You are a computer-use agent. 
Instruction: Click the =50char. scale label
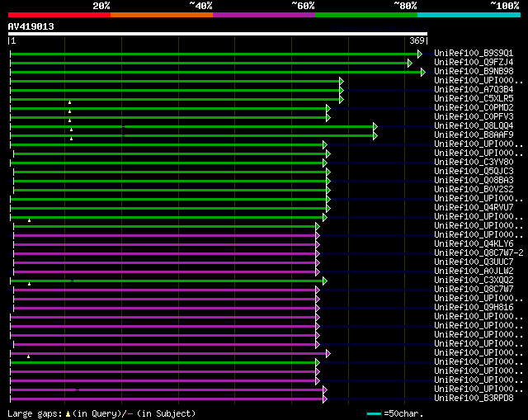(403, 413)
